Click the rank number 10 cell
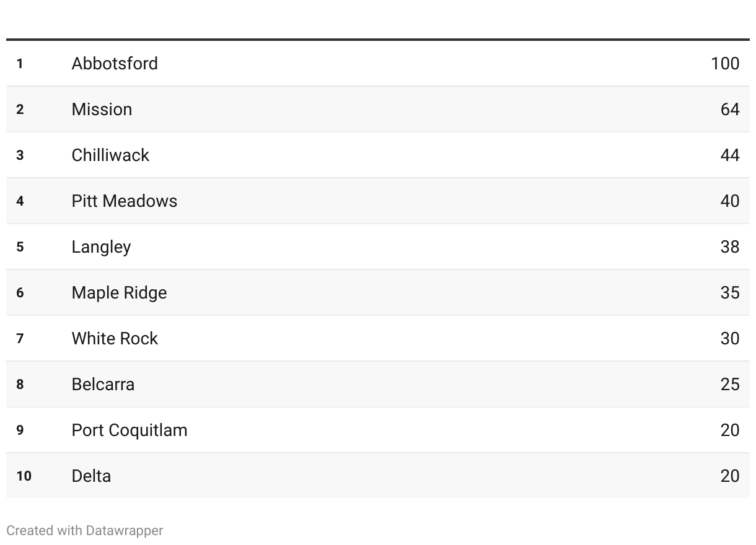Image resolution: width=756 pixels, height=545 pixels. [x=24, y=476]
